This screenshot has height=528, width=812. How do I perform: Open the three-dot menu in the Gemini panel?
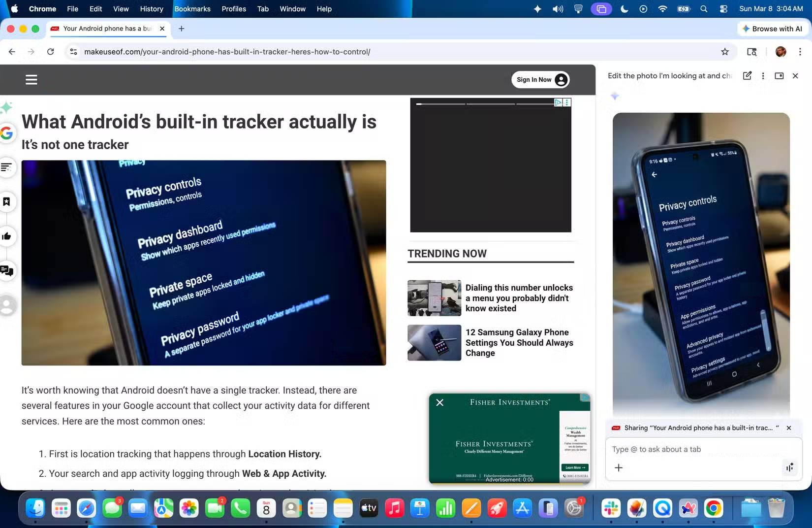763,76
